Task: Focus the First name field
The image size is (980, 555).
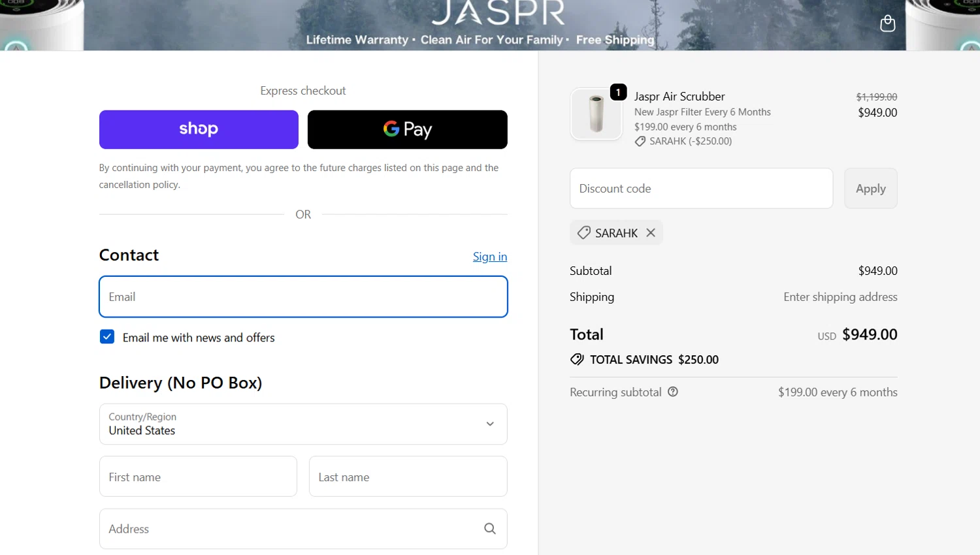Action: click(x=198, y=477)
